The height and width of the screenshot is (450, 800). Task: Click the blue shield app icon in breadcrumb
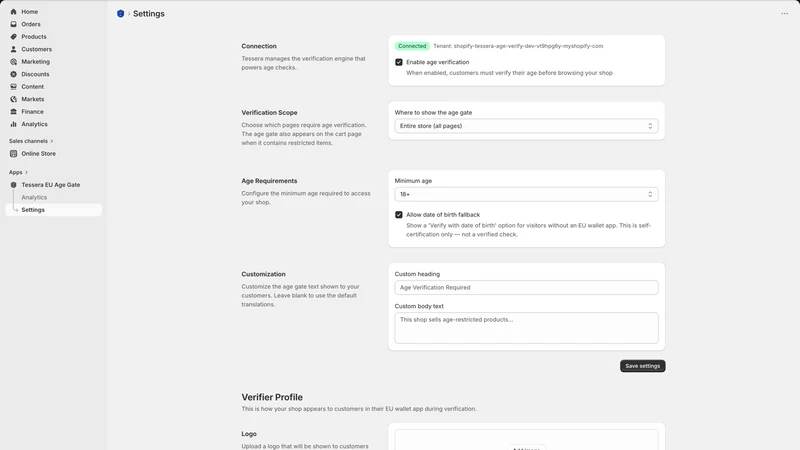(120, 14)
